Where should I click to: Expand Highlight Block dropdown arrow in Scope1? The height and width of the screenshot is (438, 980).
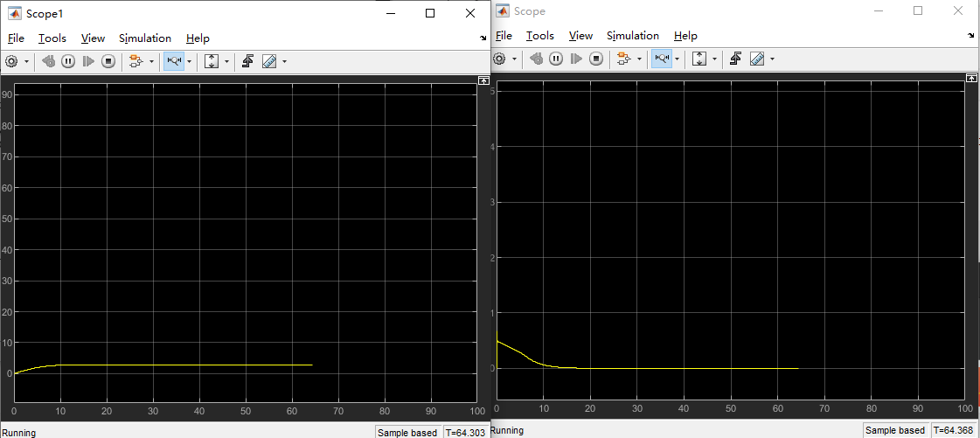coord(151,61)
